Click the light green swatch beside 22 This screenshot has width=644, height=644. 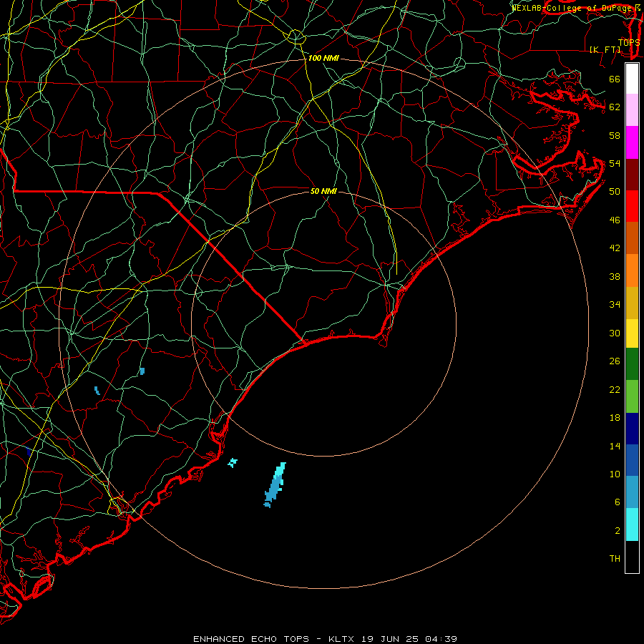tap(632, 396)
